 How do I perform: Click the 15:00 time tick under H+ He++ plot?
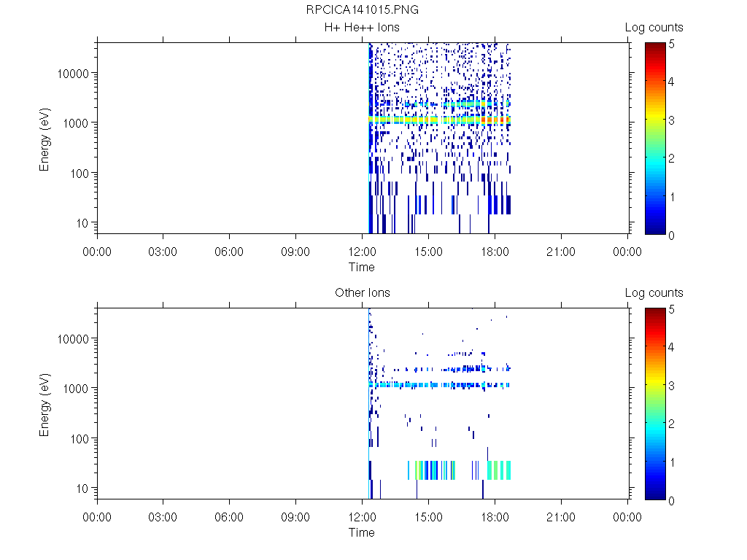pyautogui.click(x=428, y=252)
